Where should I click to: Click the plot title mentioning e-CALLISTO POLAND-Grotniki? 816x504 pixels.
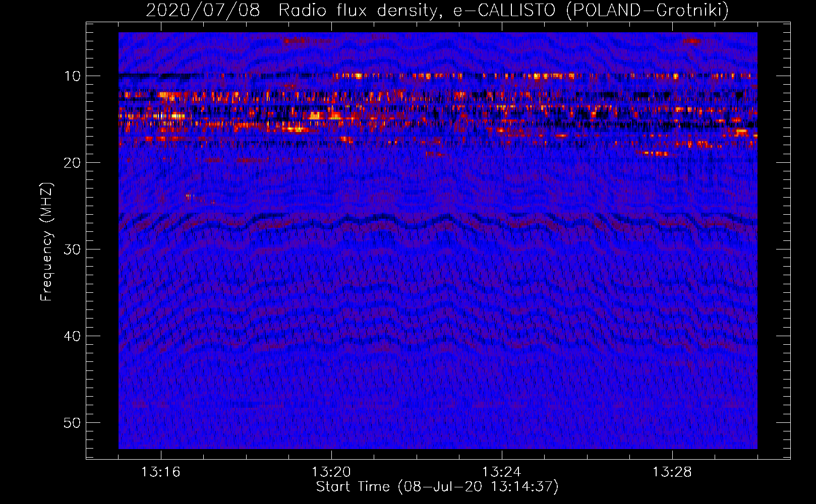[437, 10]
